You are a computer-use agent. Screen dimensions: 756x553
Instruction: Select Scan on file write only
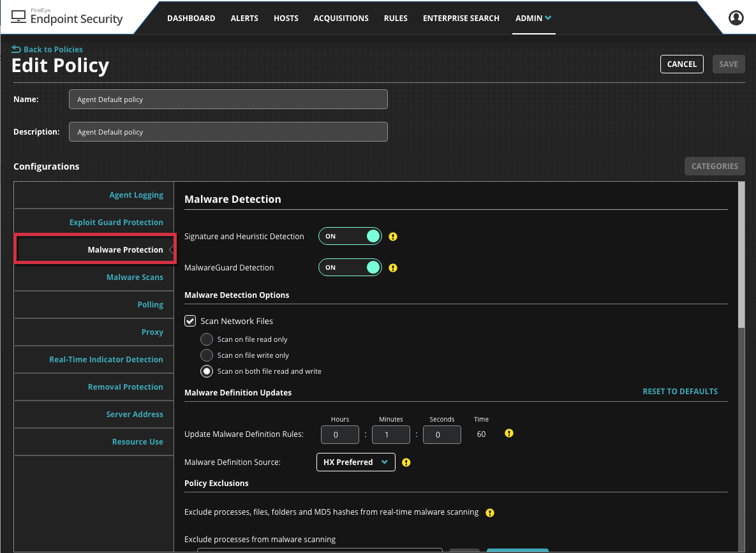[206, 355]
